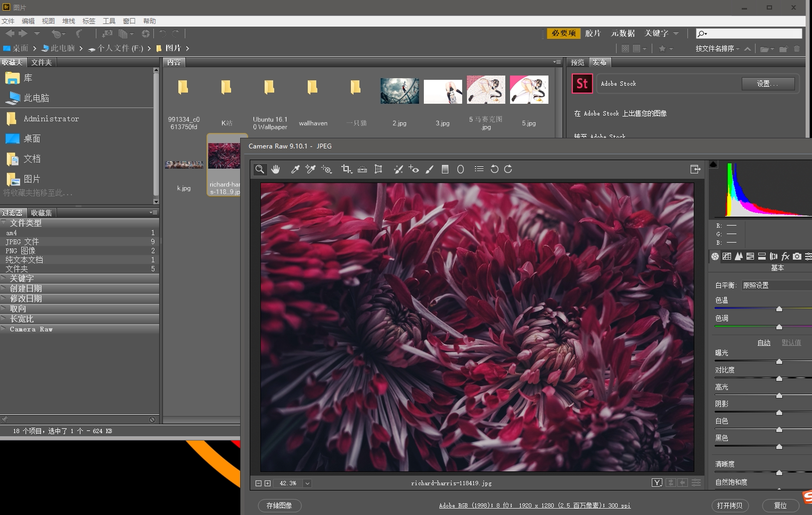
Task: Toggle shadow clipping warning in histogram
Action: pos(713,164)
